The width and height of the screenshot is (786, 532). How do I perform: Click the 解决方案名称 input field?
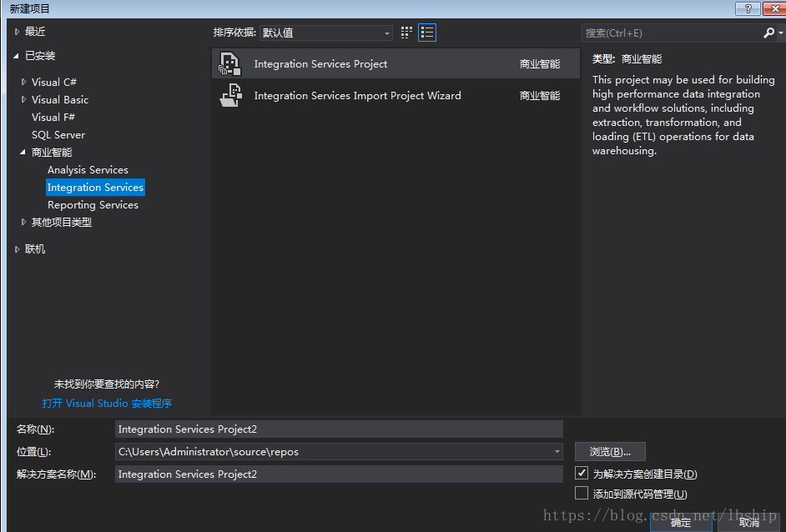pos(339,474)
